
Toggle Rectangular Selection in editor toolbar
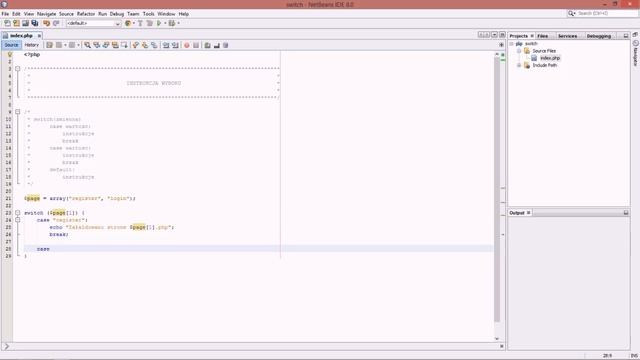tap(124, 45)
